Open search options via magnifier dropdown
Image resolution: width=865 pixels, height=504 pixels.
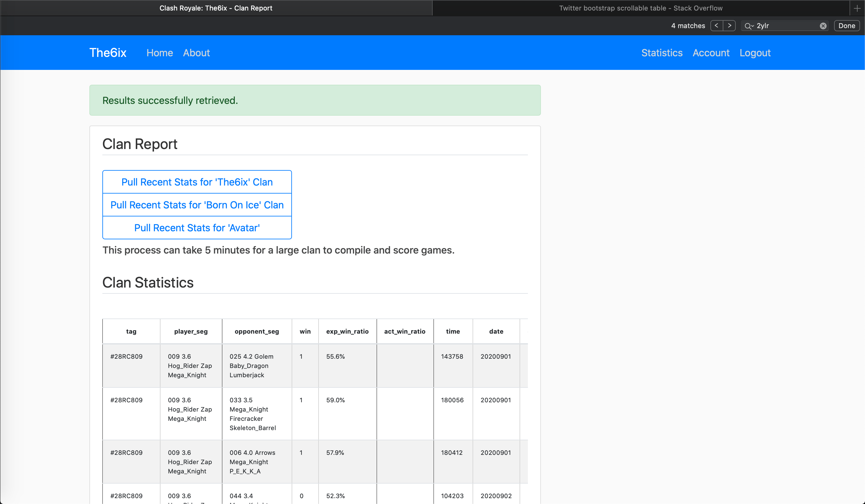pyautogui.click(x=749, y=25)
